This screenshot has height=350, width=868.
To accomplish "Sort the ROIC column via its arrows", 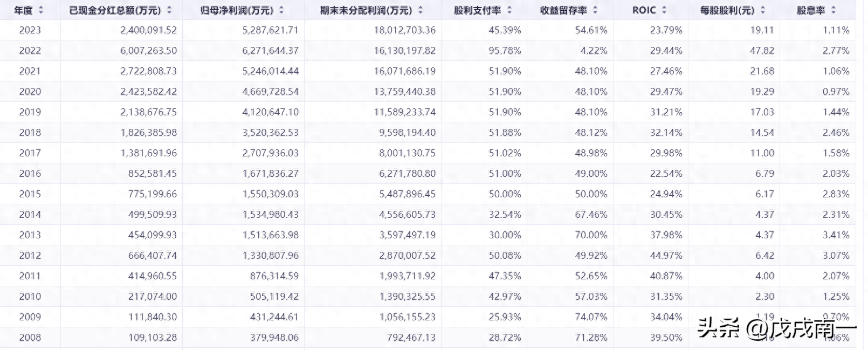I will [664, 10].
